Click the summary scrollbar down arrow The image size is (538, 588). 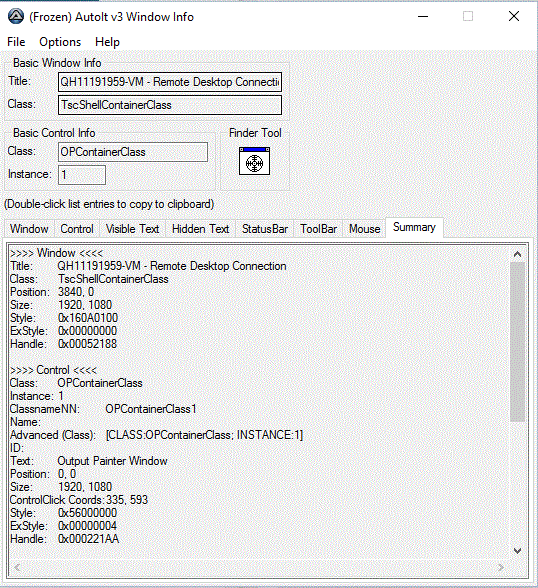tap(517, 550)
